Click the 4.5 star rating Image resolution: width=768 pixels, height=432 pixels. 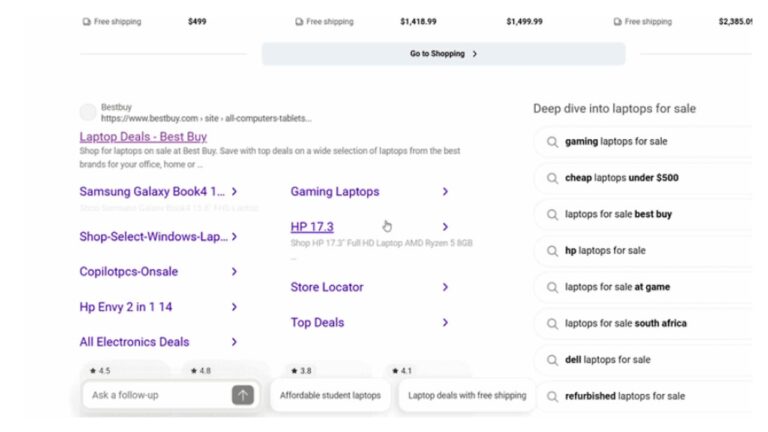point(100,371)
